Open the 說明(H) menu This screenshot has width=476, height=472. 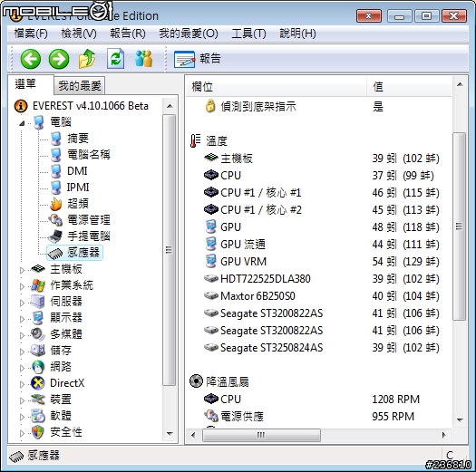coord(297,34)
